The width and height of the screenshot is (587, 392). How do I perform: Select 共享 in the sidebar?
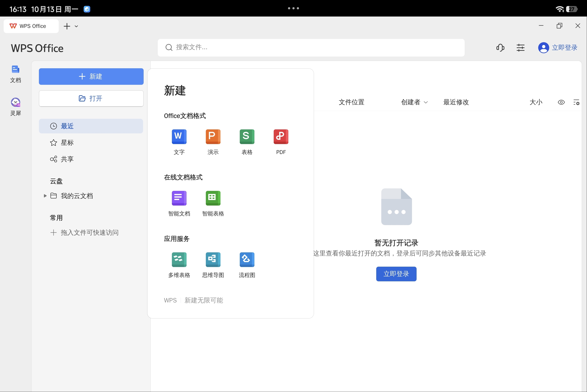(x=67, y=159)
